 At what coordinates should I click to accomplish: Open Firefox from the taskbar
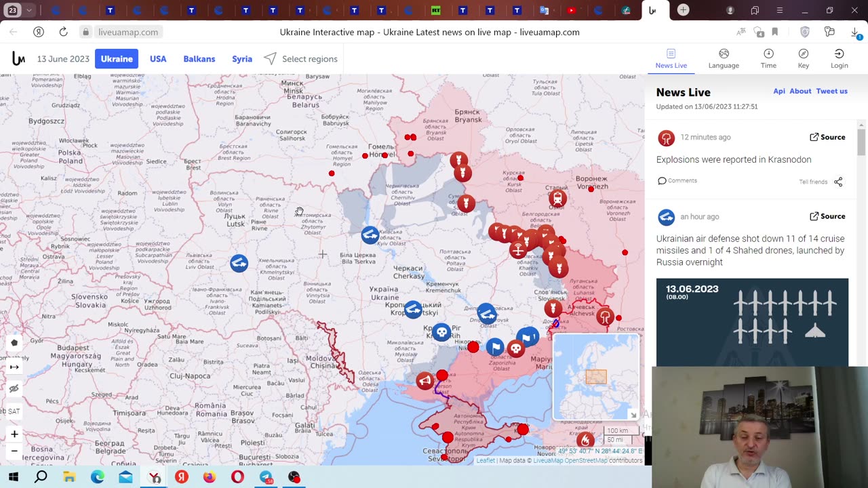tap(209, 477)
